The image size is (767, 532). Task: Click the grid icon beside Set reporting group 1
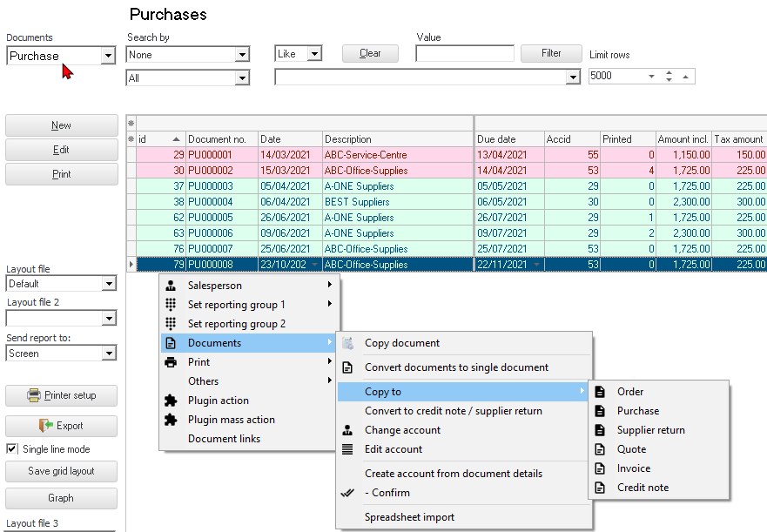(172, 305)
